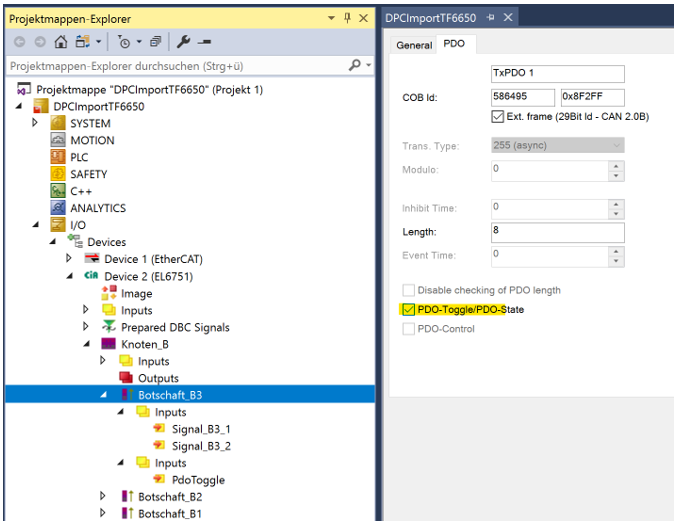Image resolution: width=681 pixels, height=527 pixels.
Task: Click the COB Id decimal field 586495
Action: click(523, 97)
